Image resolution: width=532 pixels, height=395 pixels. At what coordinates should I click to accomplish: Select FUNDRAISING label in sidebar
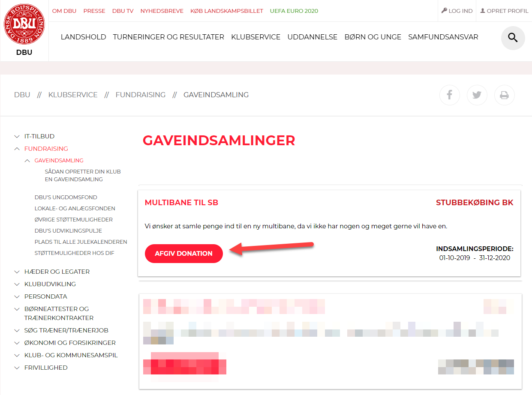pos(46,149)
